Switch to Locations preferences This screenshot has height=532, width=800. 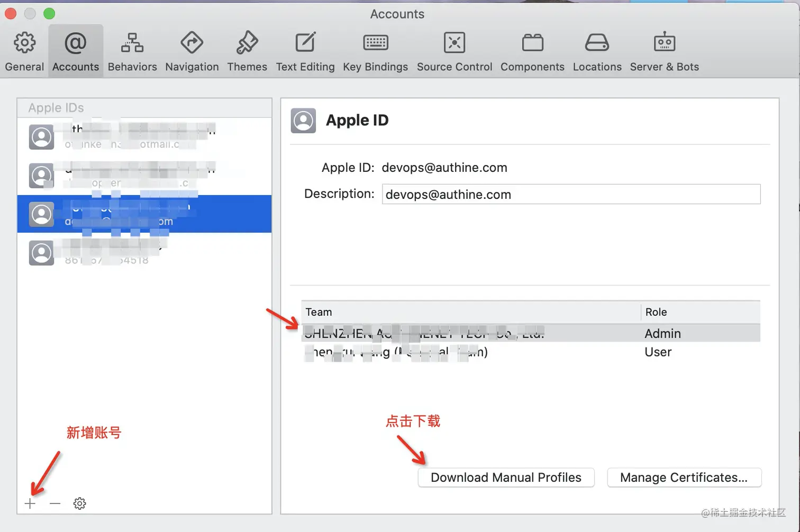click(x=597, y=51)
